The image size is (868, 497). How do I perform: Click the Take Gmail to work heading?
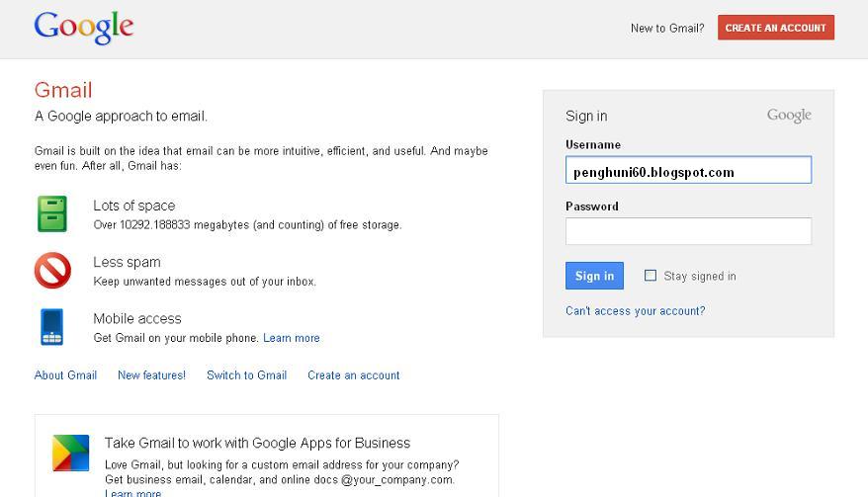click(257, 443)
